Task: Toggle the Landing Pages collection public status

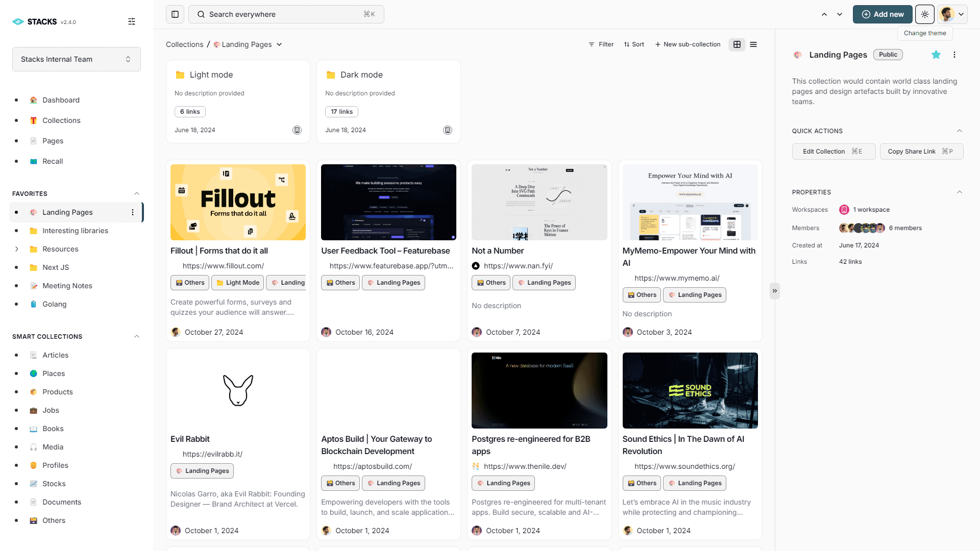Action: pyautogui.click(x=889, y=55)
